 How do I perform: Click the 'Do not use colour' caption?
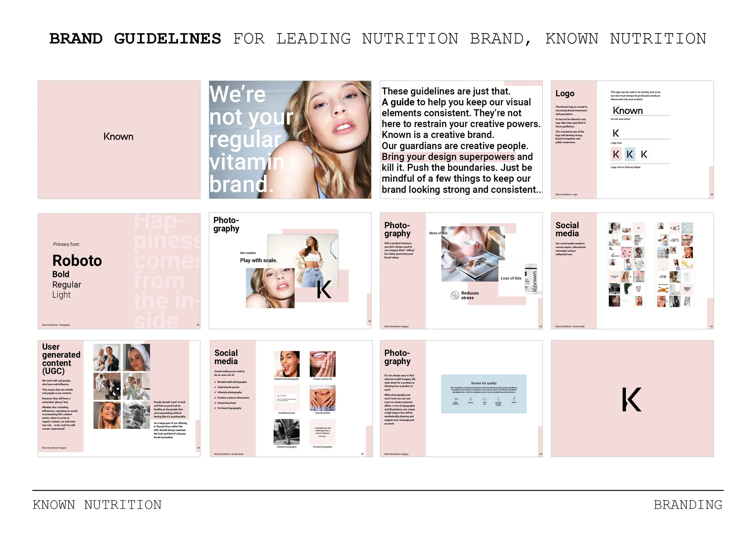coord(620,119)
